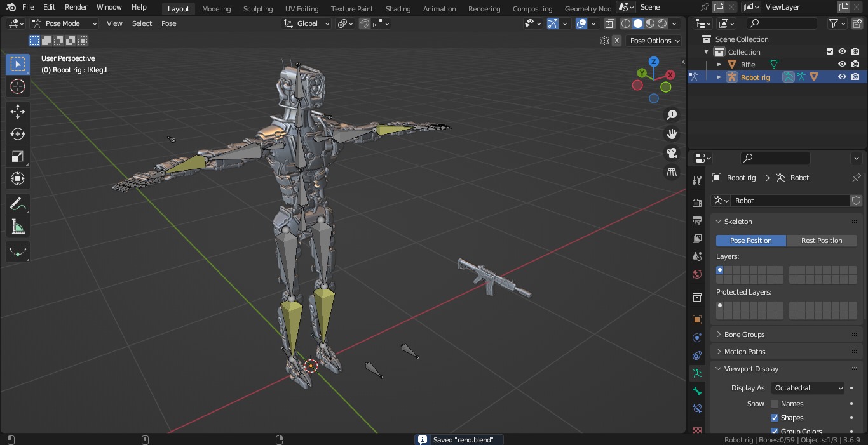The width and height of the screenshot is (868, 445).
Task: Hide the Rifle object with its eye icon
Action: click(x=842, y=64)
